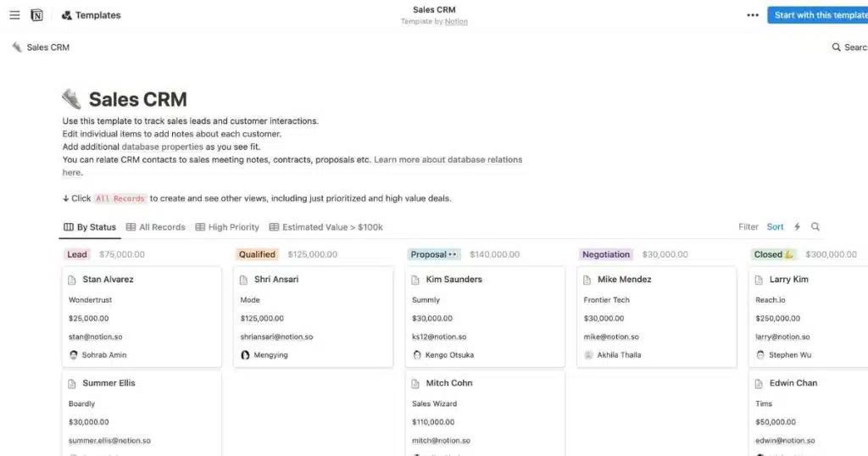
Task: Open the Sort option
Action: tap(775, 227)
